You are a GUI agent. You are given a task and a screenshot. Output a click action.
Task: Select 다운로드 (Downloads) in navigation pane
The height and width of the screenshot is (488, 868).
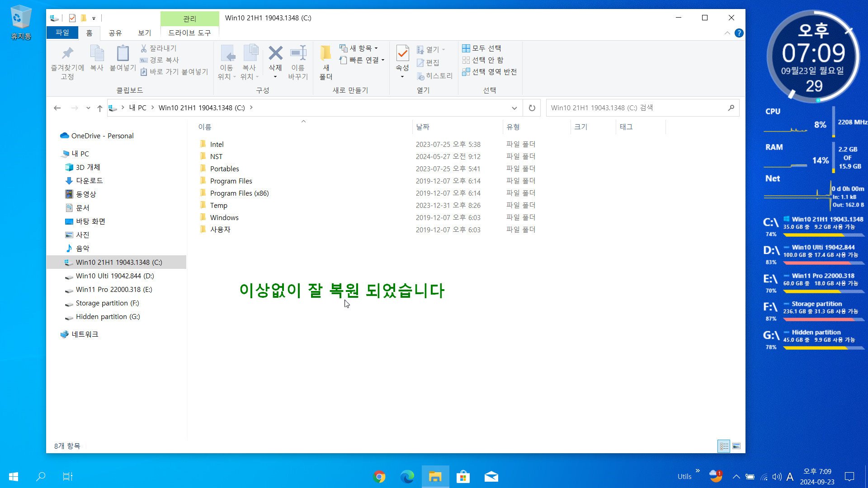tap(89, 180)
